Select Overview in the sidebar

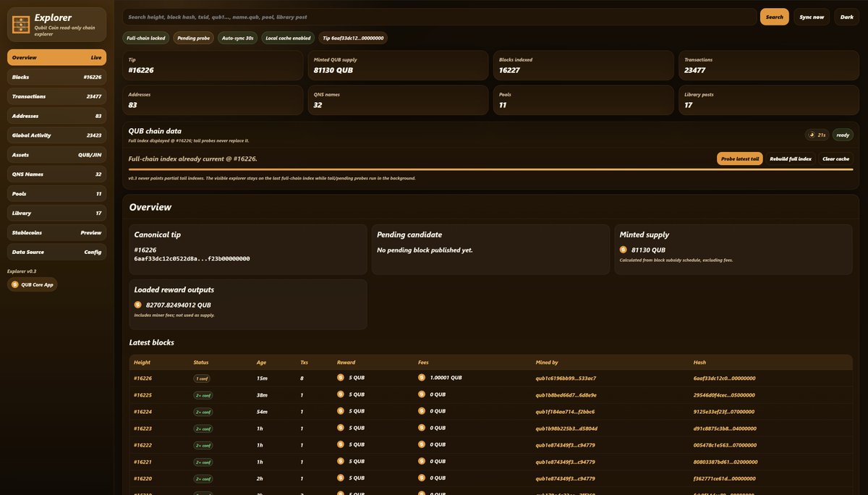pos(56,57)
